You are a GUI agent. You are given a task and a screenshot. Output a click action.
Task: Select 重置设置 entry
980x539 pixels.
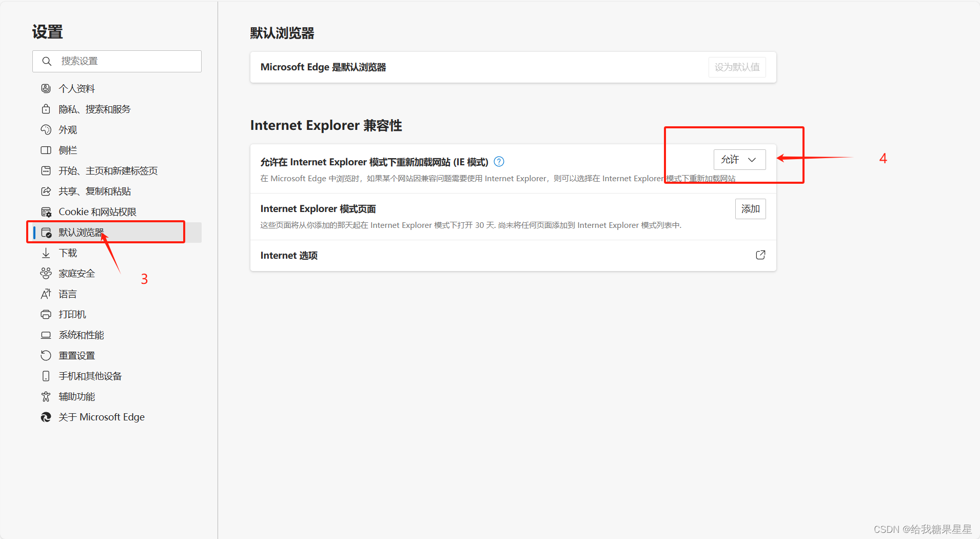click(x=117, y=355)
